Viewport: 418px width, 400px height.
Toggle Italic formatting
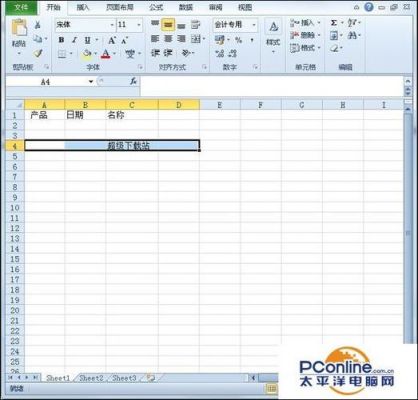click(74, 40)
